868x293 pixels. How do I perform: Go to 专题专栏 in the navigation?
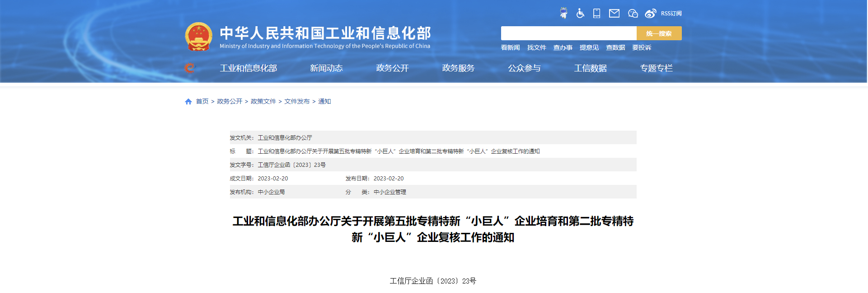pyautogui.click(x=656, y=68)
